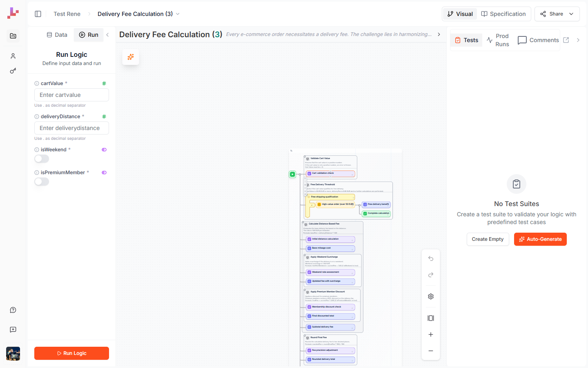Click the Run Logic button
The width and height of the screenshot is (588, 368).
click(71, 353)
